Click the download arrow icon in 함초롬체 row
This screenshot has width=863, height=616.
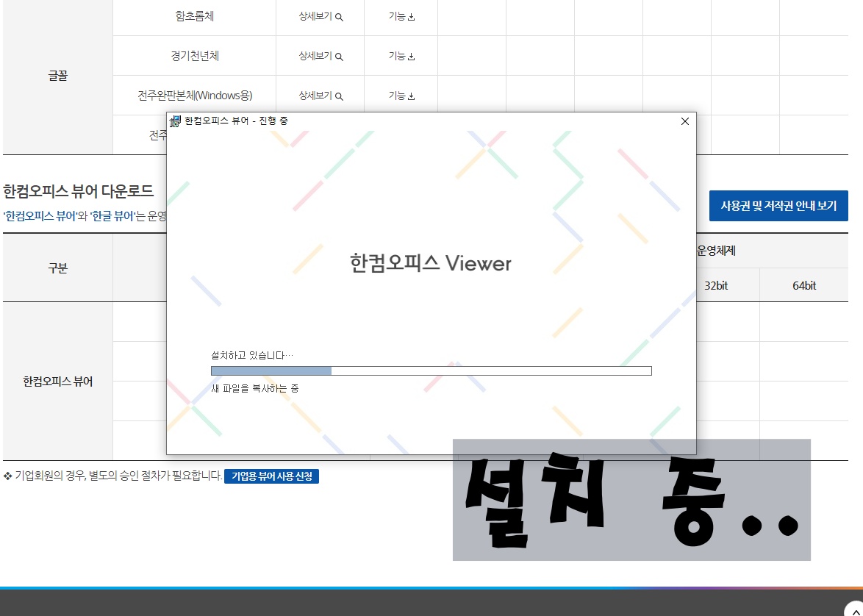tap(411, 17)
